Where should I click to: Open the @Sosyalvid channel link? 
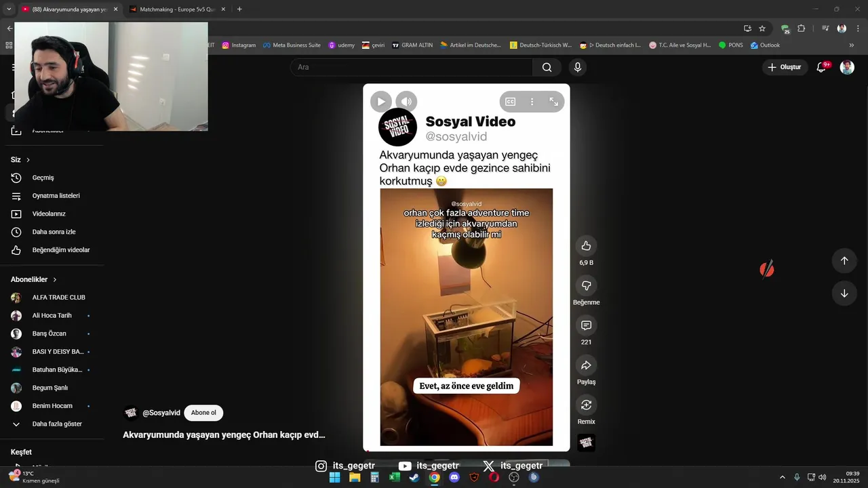[161, 413]
